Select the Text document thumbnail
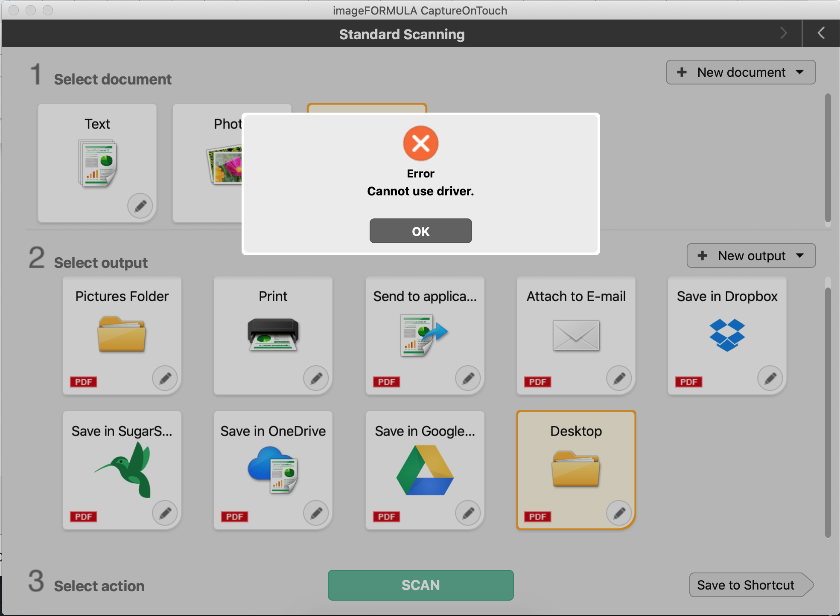The height and width of the screenshot is (616, 840). point(97,163)
